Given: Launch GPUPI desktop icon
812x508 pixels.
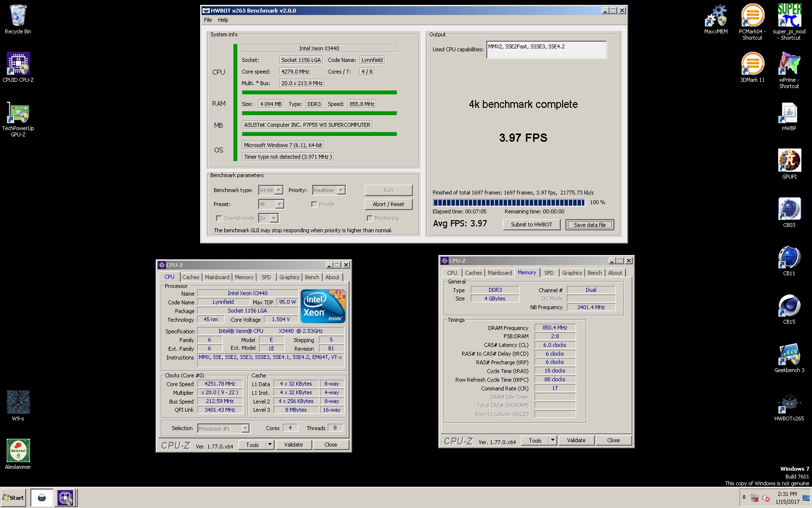Looking at the screenshot, I should coord(789,164).
